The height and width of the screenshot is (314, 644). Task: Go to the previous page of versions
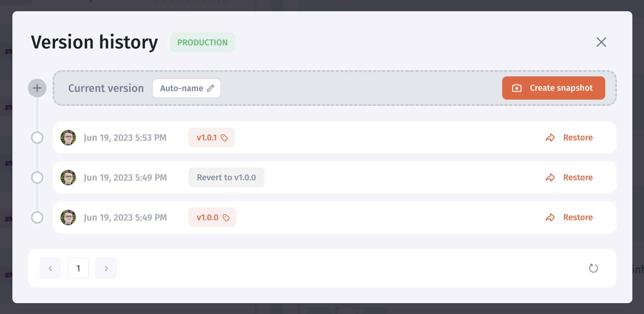[x=50, y=268]
